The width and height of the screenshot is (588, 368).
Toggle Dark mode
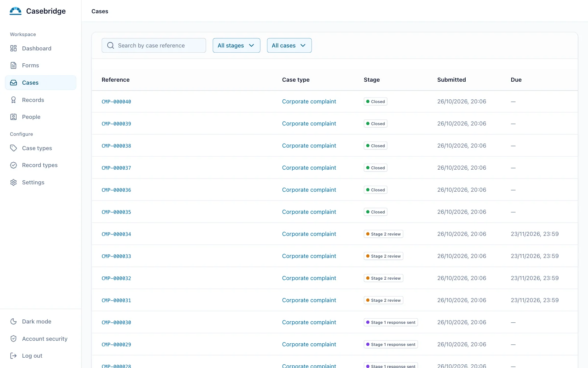(x=40, y=322)
